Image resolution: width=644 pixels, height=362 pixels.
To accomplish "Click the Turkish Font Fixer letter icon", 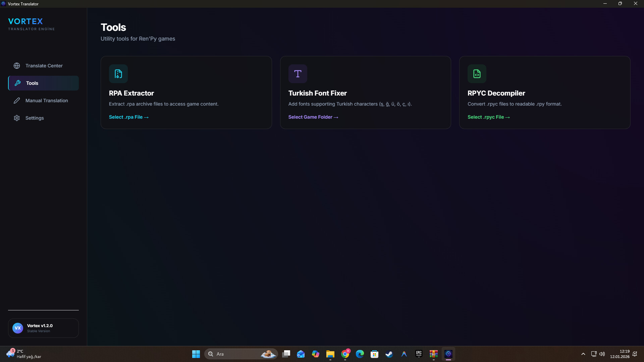I will [x=298, y=73].
